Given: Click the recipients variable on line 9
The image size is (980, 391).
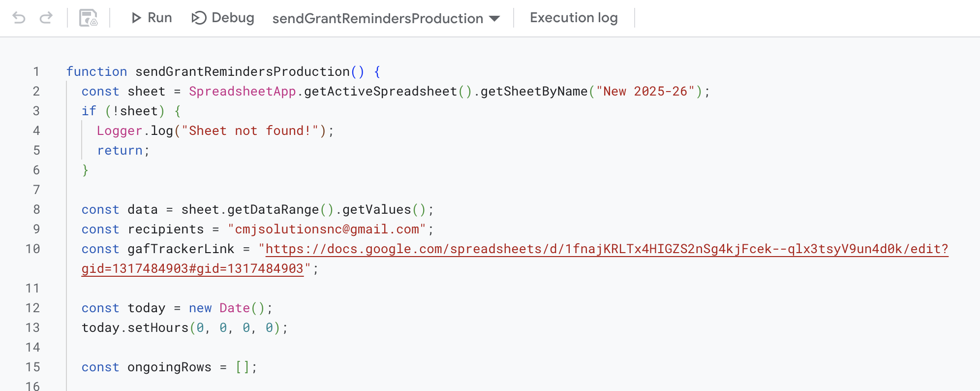Looking at the screenshot, I should coord(165,229).
